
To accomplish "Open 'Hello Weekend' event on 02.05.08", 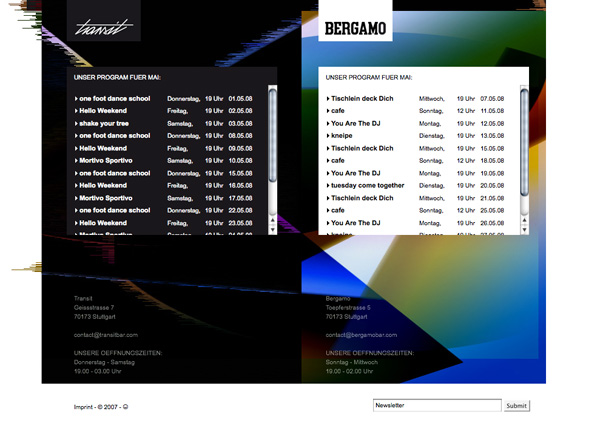I will pyautogui.click(x=103, y=111).
